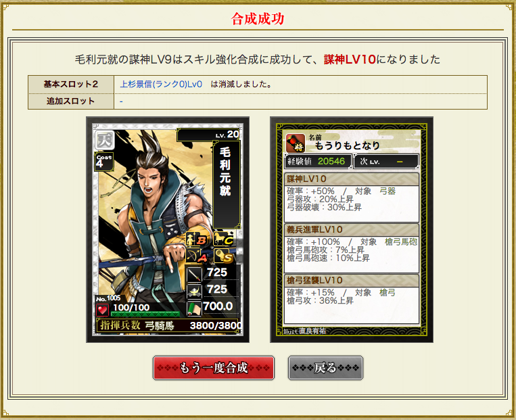Select the 槍弓猛襲LV10 skill header

point(352,281)
